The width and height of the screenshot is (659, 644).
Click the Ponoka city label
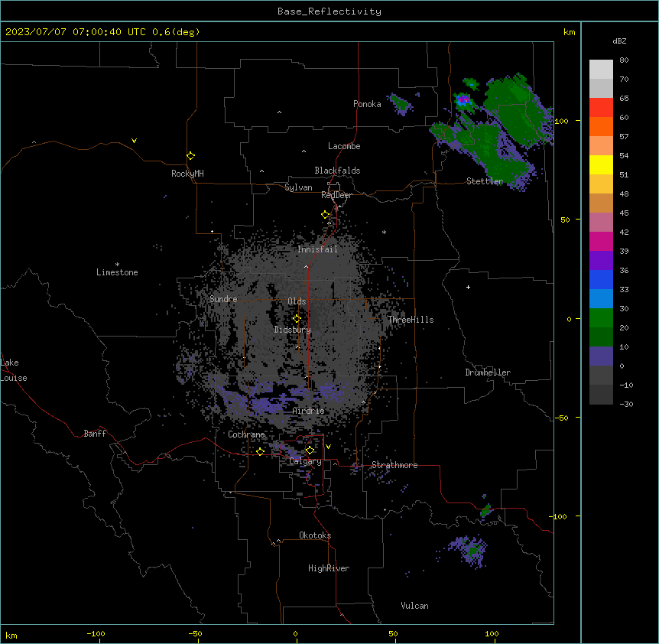(x=367, y=104)
